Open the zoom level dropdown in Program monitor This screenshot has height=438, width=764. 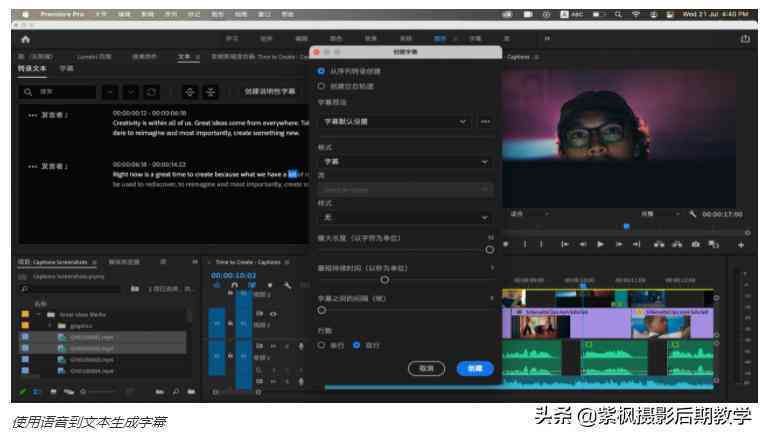click(x=530, y=214)
